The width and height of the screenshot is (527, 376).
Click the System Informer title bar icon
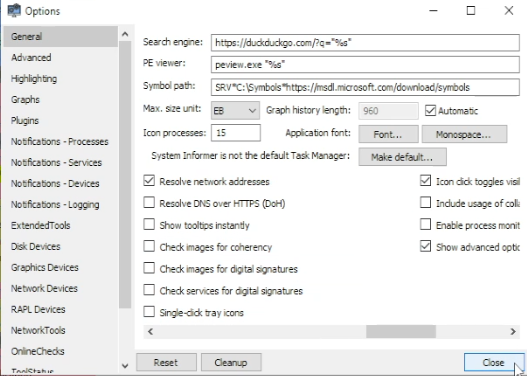(x=14, y=10)
